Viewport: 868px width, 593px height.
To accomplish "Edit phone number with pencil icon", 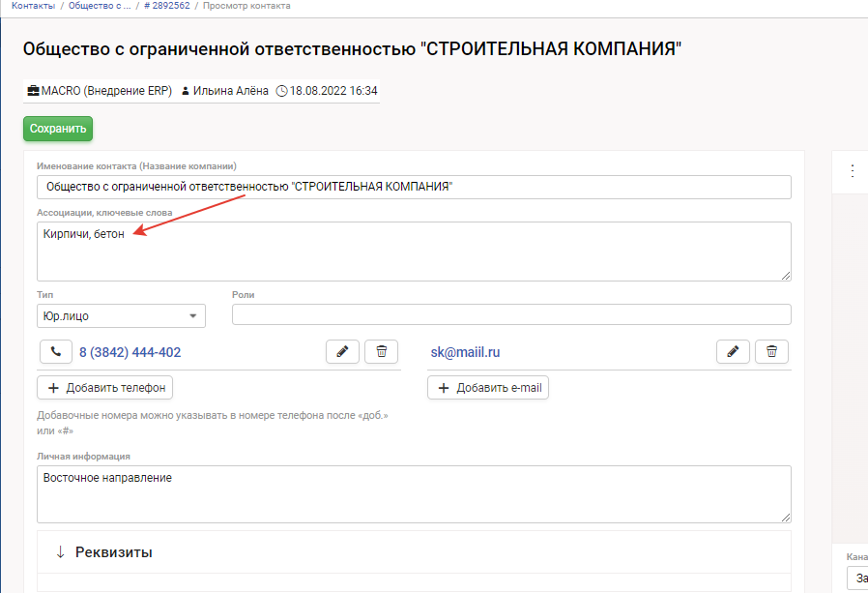I will [x=342, y=352].
